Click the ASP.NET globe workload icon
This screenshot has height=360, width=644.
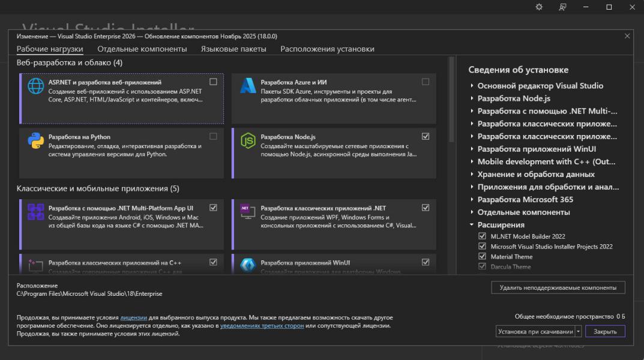click(36, 86)
